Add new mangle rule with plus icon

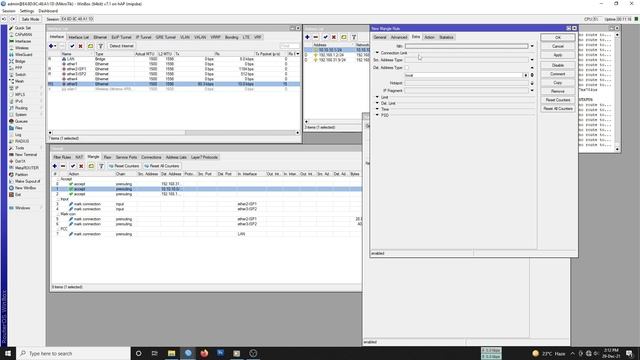(55, 166)
